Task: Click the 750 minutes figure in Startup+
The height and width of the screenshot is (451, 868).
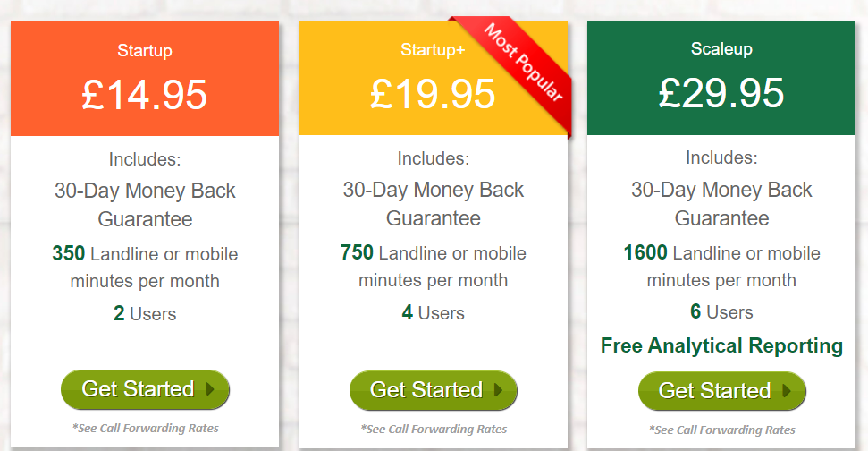Action: (358, 253)
